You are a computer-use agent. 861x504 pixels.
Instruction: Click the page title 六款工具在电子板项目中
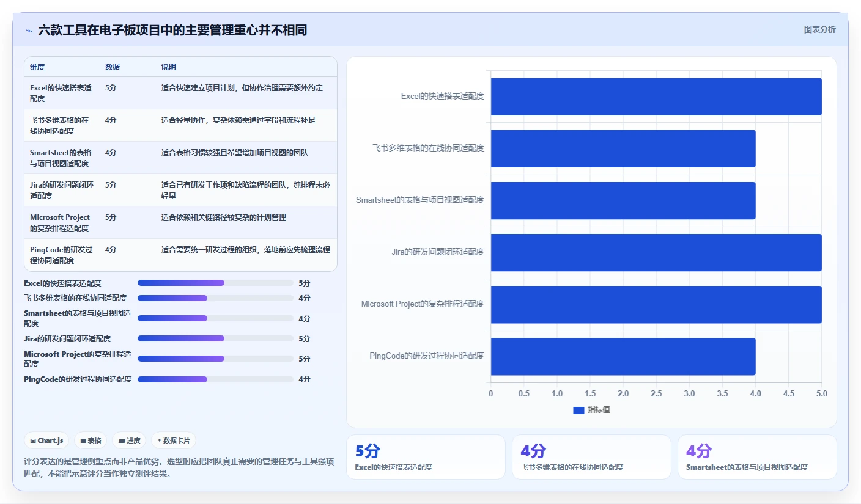coord(172,30)
